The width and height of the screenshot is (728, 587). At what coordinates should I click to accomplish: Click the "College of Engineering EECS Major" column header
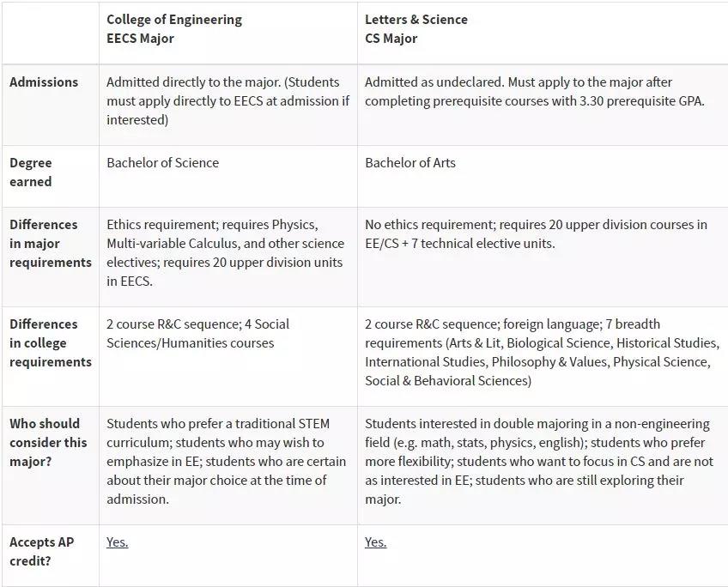click(174, 28)
